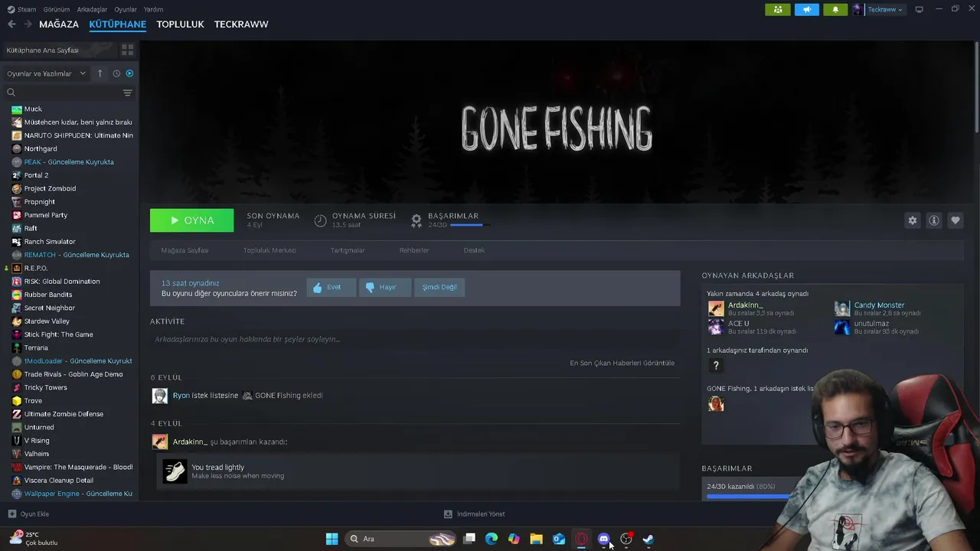Go back with the left arrow

(x=11, y=24)
